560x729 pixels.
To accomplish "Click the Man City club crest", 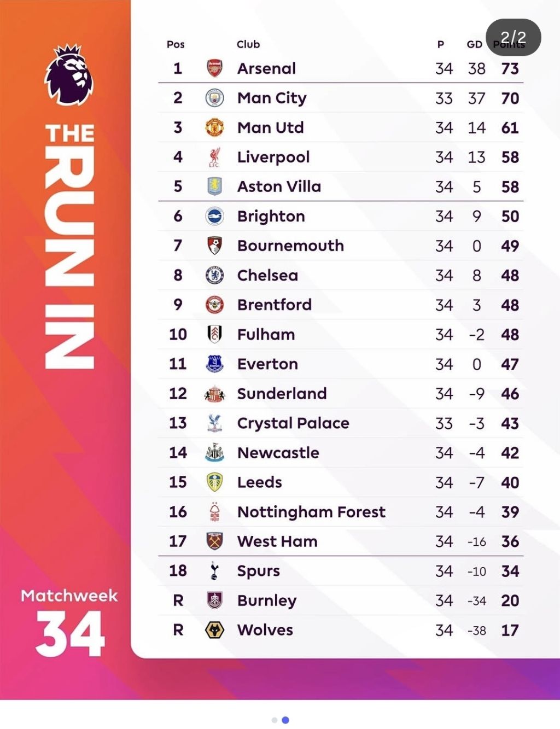I will point(214,98).
